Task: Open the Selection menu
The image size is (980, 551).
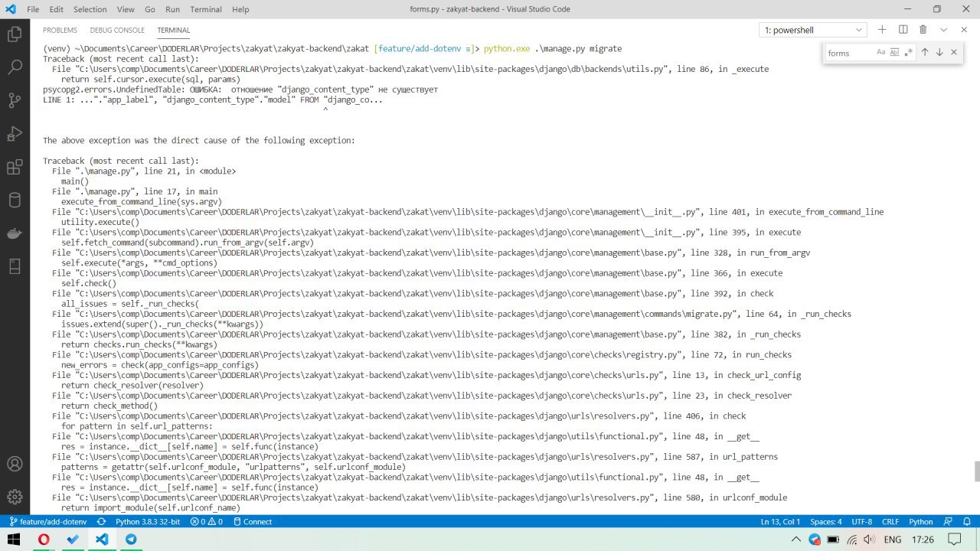Action: (90, 9)
